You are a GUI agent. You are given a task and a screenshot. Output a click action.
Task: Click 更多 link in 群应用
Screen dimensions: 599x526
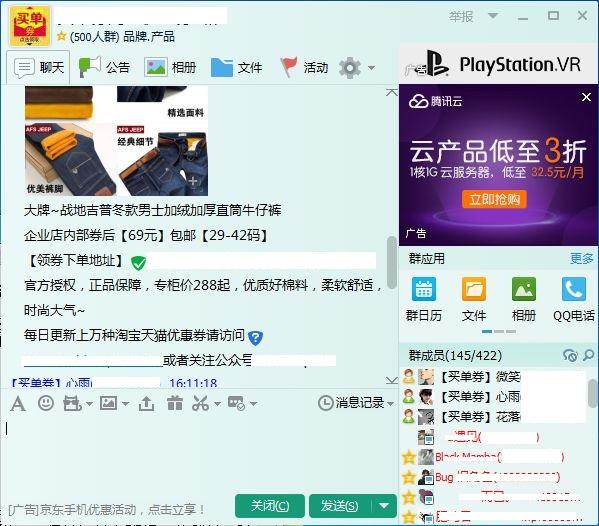pyautogui.click(x=581, y=259)
